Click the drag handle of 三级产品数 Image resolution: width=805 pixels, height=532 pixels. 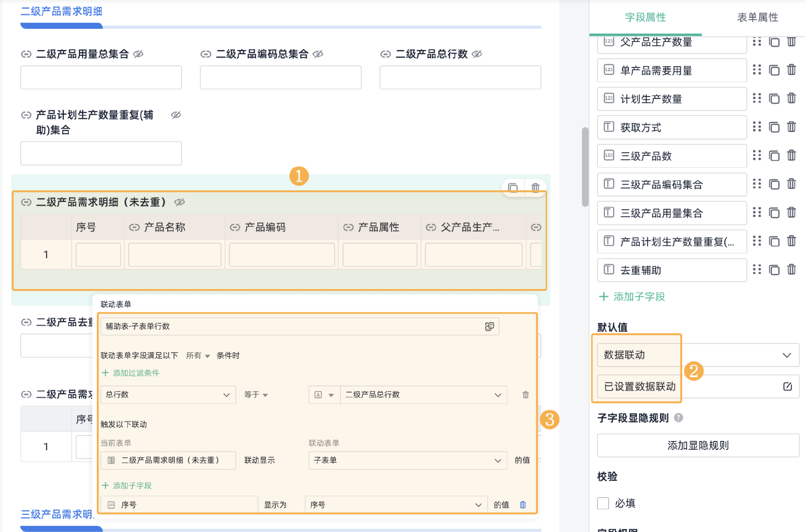coord(757,156)
